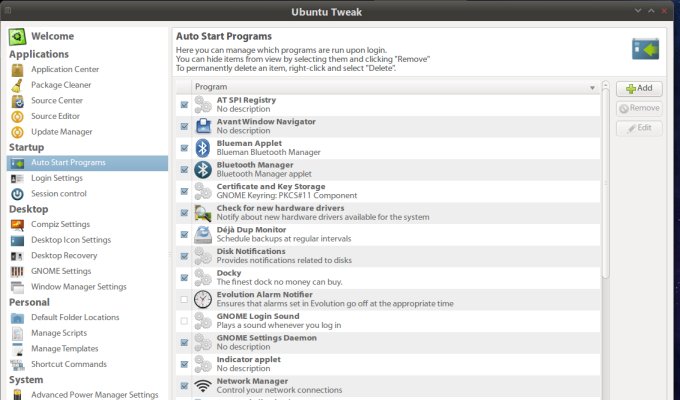Click the Application Center sidebar icon
Image resolution: width=680 pixels, height=400 pixels.
(17, 70)
